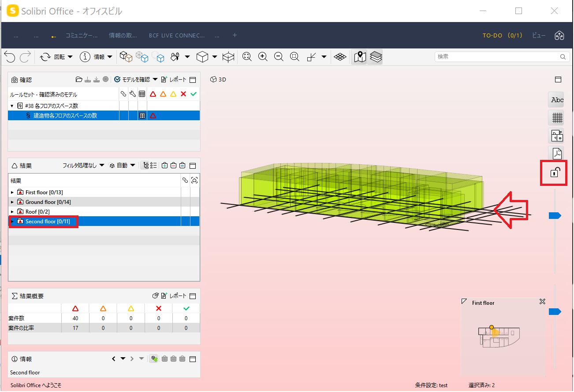The image size is (574, 392).
Task: Click the Abc markup text tool
Action: (x=557, y=100)
